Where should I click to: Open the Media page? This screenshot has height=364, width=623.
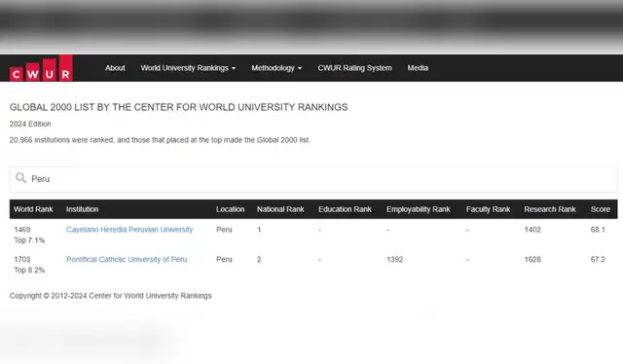pyautogui.click(x=418, y=68)
